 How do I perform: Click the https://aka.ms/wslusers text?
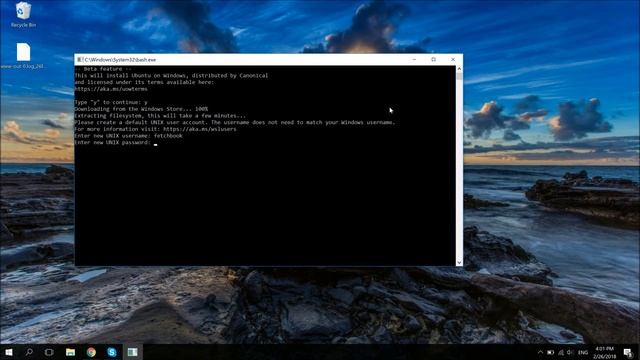pos(200,129)
